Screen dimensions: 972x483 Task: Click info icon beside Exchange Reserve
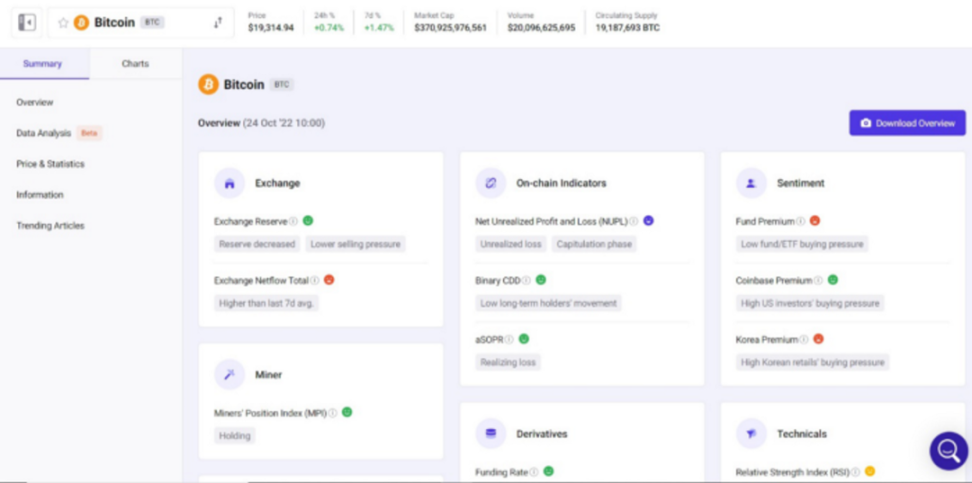293,222
